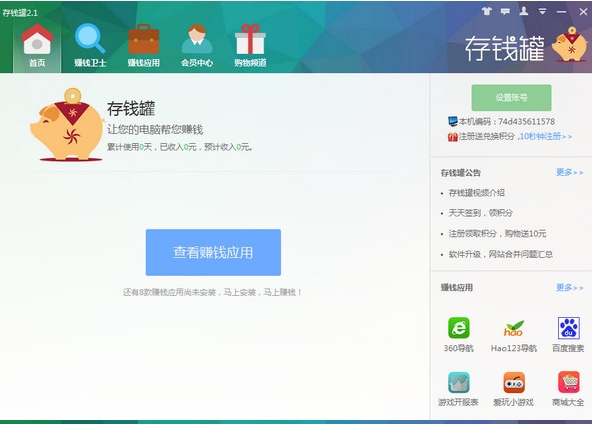Image resolution: width=592 pixels, height=424 pixels.
Task: Open the 爱玩小游戏 gamepad icon
Action: tap(513, 382)
